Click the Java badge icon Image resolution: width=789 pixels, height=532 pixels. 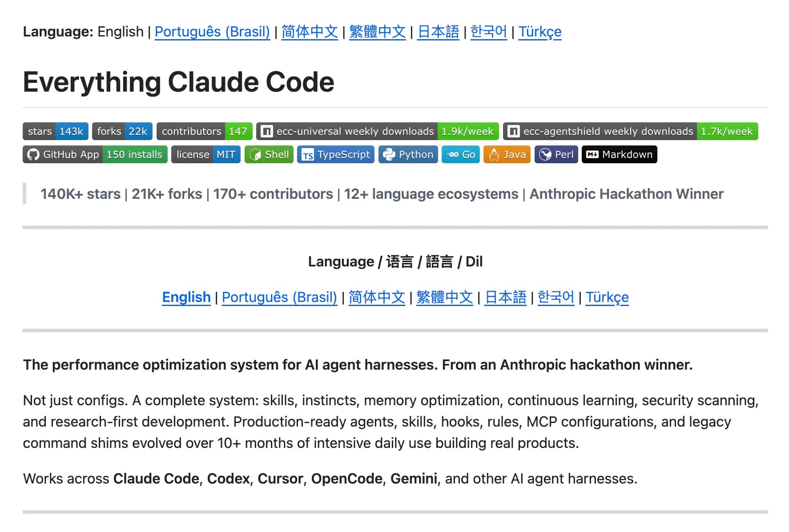(x=494, y=154)
